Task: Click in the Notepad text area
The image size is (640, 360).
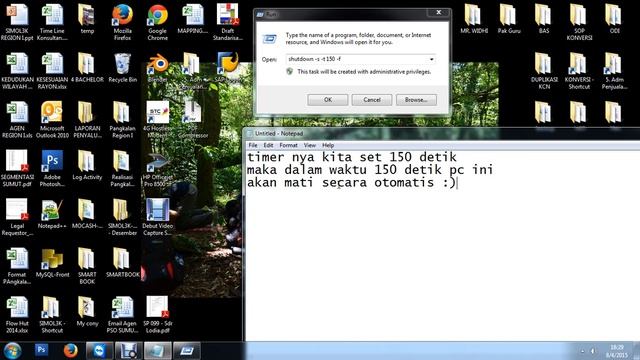Action: click(442, 245)
